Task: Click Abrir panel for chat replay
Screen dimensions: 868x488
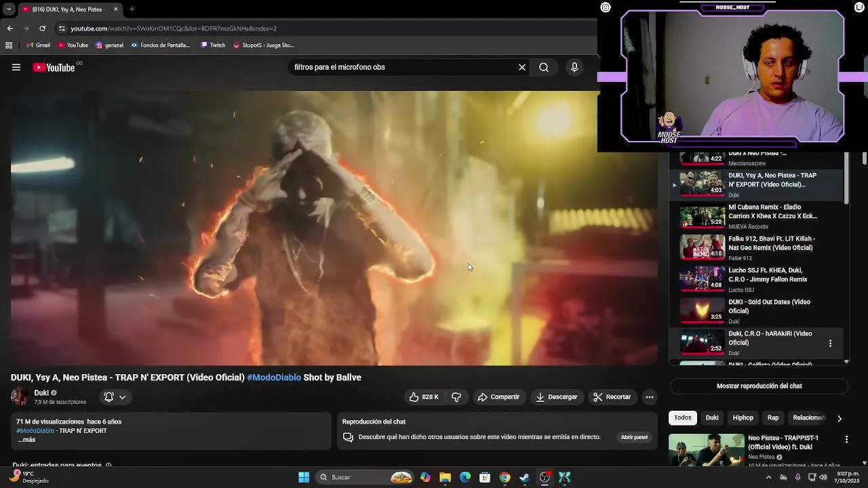Action: [x=634, y=437]
